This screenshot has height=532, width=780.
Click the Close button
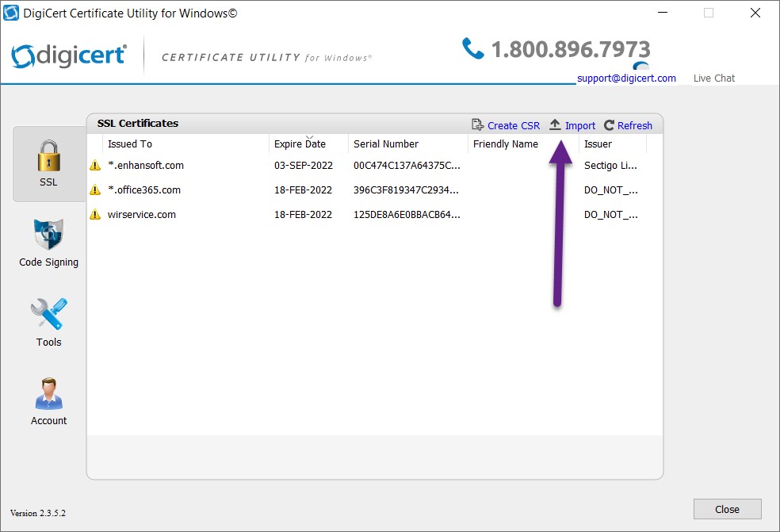(x=727, y=509)
